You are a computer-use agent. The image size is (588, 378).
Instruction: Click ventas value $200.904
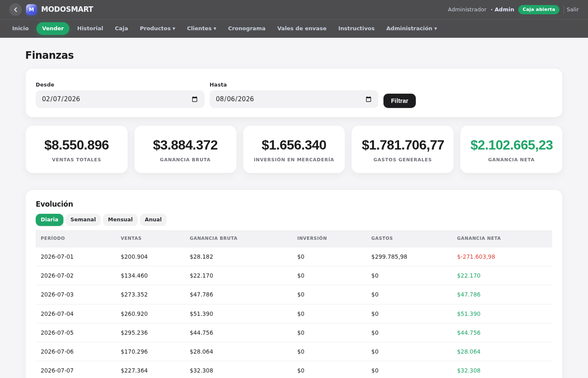coord(134,257)
